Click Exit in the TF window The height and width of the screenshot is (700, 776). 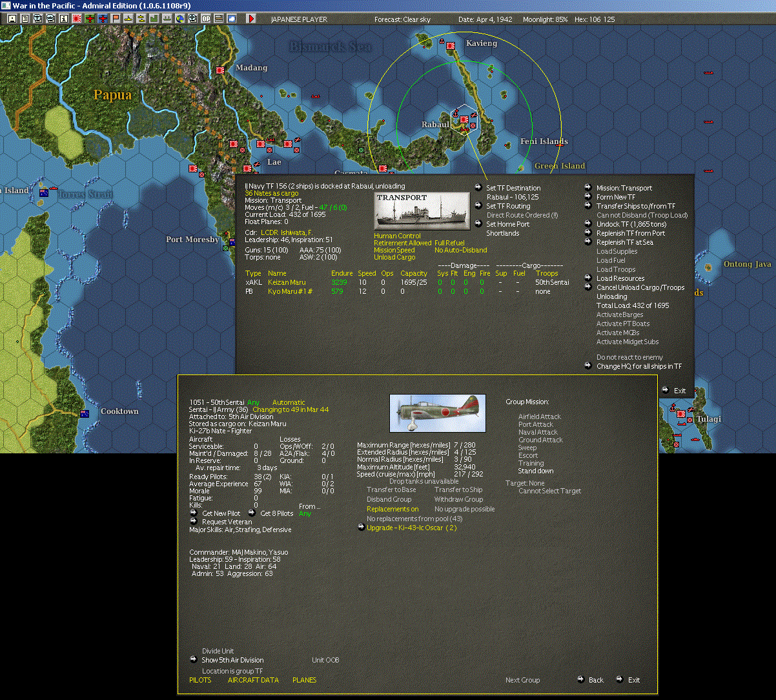679,391
